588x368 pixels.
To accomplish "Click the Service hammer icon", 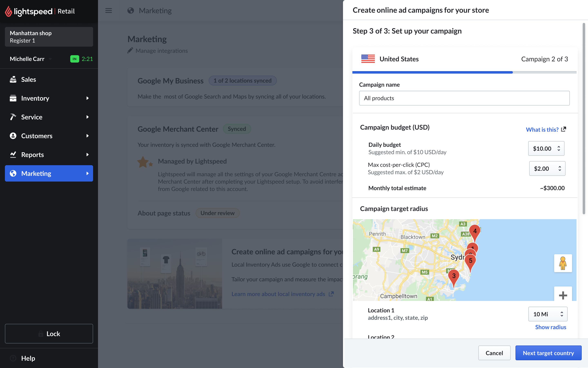I will coord(13,117).
